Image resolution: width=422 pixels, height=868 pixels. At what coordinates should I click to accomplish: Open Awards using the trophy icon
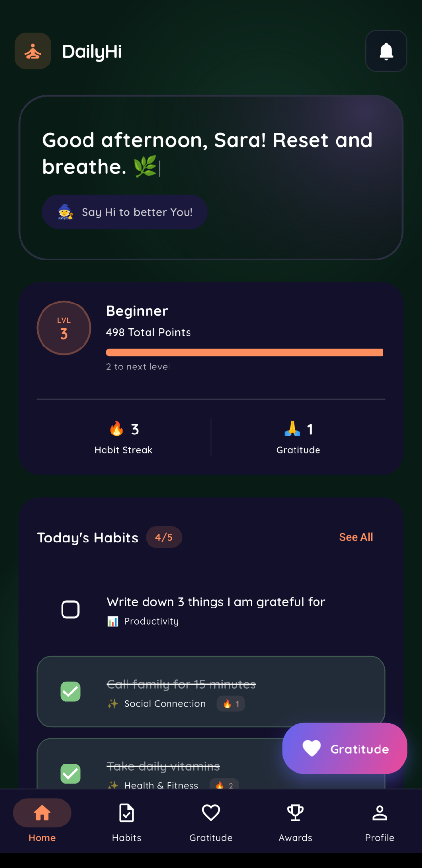click(295, 812)
